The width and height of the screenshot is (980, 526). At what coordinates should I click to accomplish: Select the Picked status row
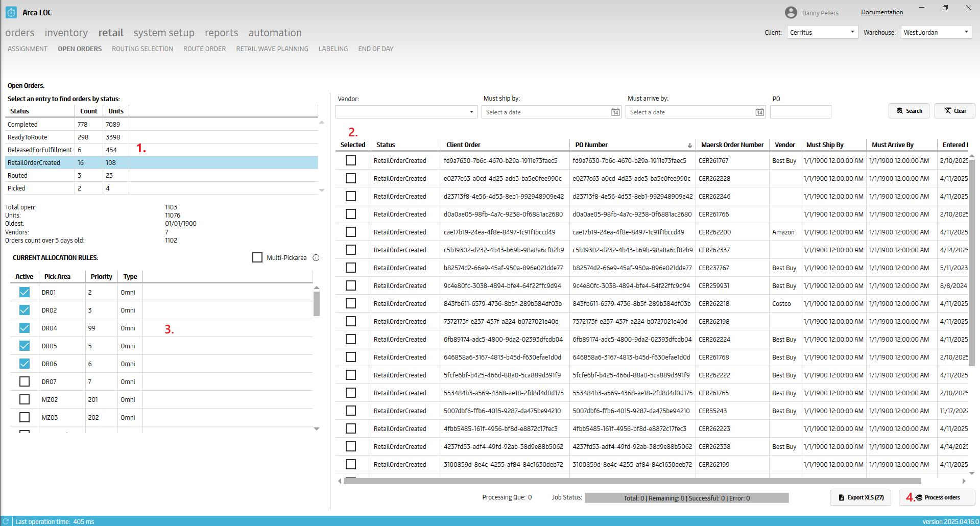pos(161,188)
